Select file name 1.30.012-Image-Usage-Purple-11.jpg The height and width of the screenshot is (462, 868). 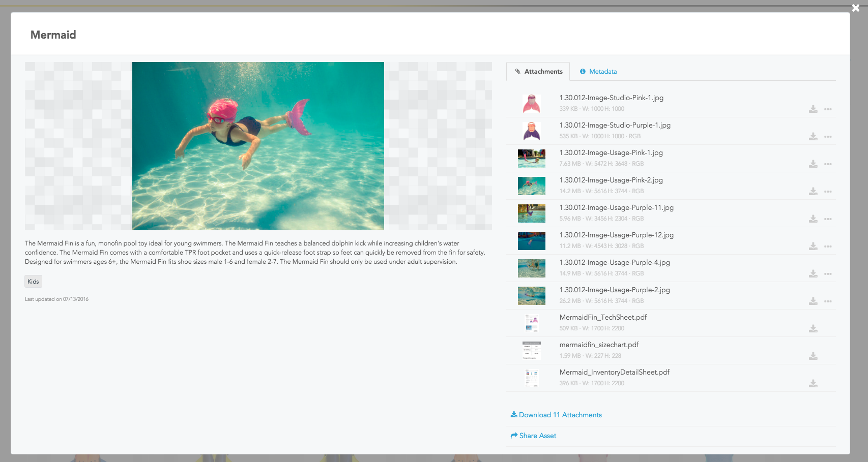(617, 207)
